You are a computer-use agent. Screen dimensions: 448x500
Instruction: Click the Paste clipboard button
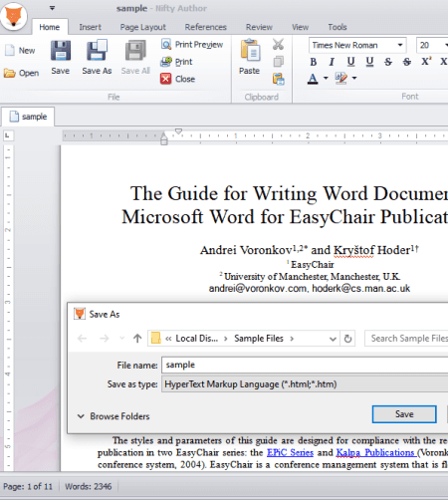[x=250, y=57]
